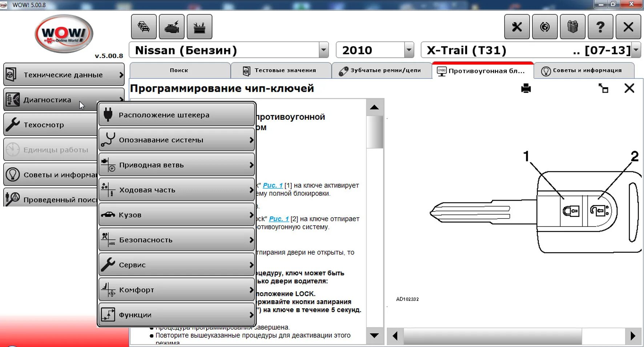Click the gift box icon
644x347 pixels.
click(573, 26)
